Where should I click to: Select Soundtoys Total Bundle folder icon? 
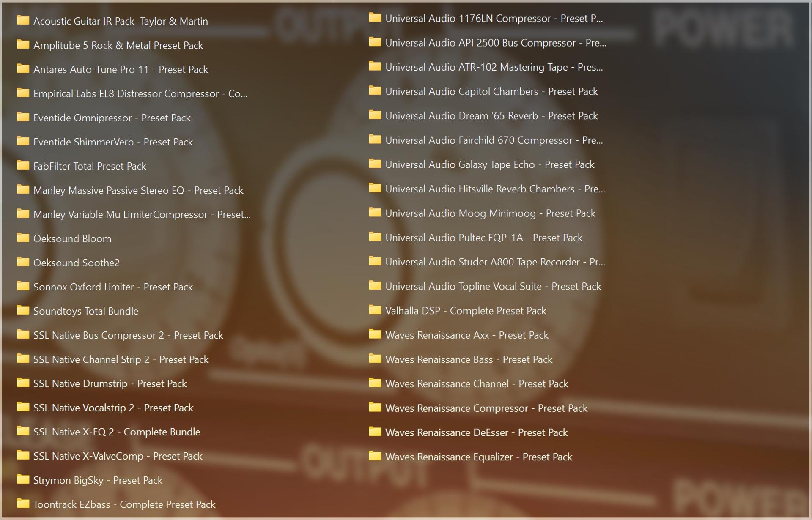[23, 310]
